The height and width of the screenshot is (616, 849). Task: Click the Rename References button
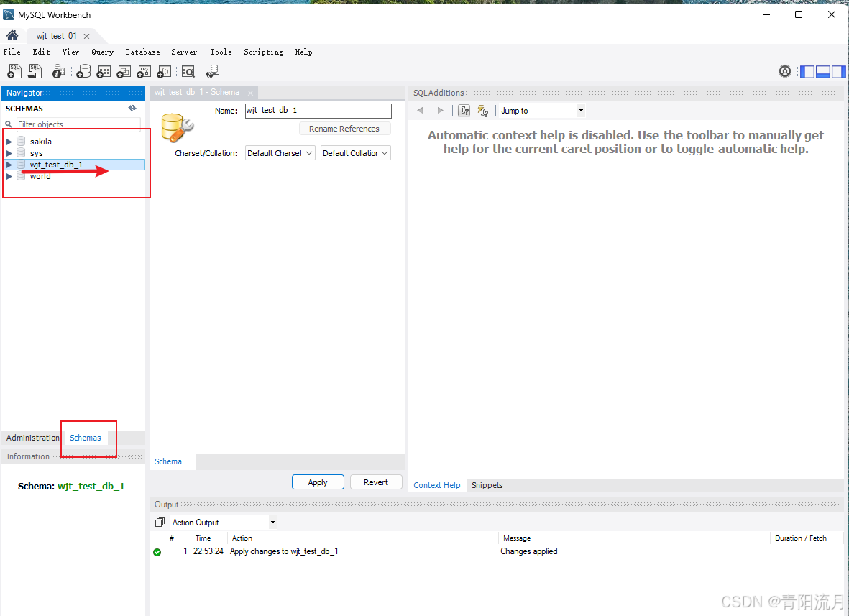(344, 128)
